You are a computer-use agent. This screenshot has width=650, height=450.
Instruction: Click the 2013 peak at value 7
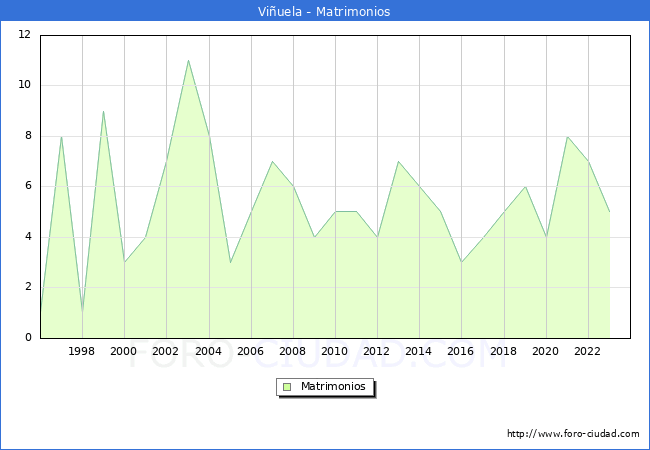point(398,162)
